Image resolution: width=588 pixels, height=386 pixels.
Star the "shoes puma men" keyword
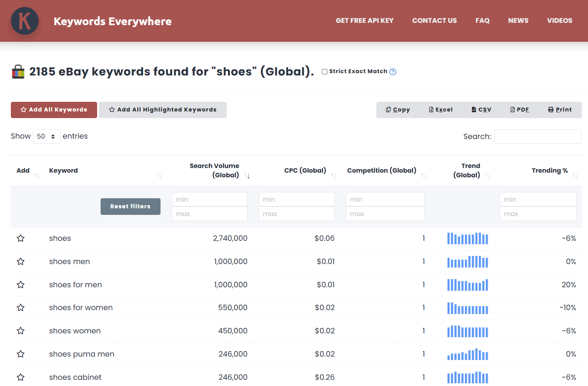tap(21, 354)
